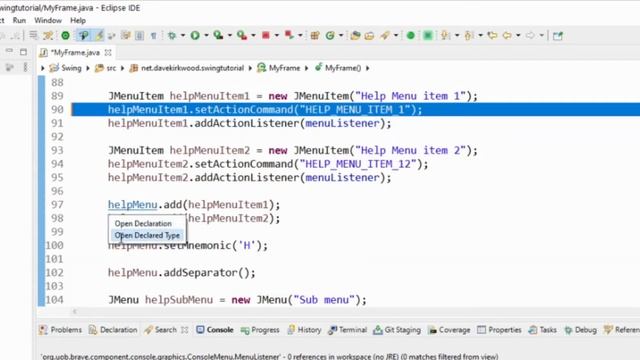Image resolution: width=640 pixels, height=360 pixels.
Task: Minimize the left side panel
Action: point(9,51)
